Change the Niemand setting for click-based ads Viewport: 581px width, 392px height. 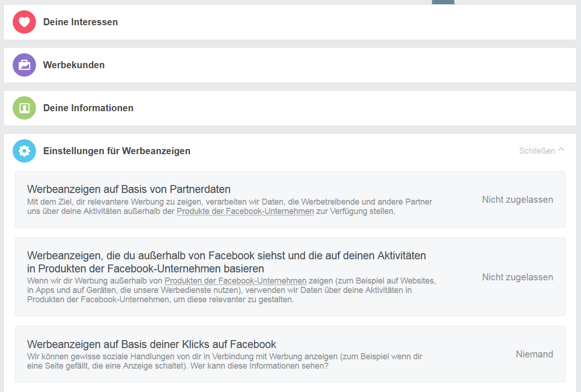pyautogui.click(x=534, y=354)
